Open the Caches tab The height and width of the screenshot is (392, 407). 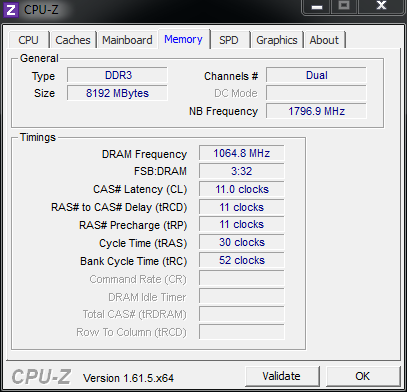tap(73, 40)
